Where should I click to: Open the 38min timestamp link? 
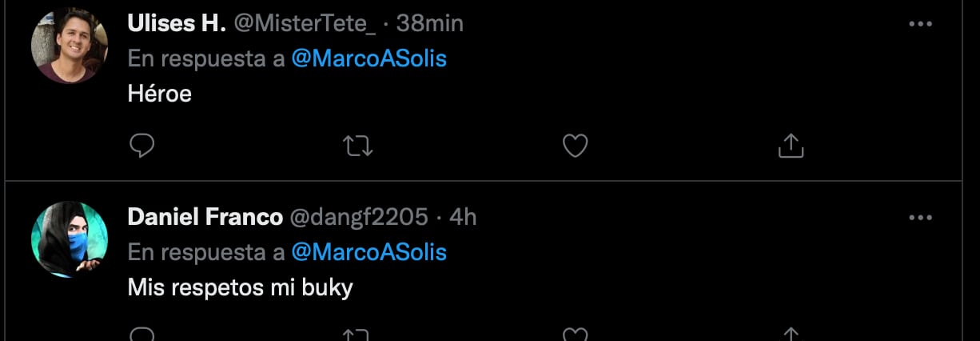tap(430, 24)
